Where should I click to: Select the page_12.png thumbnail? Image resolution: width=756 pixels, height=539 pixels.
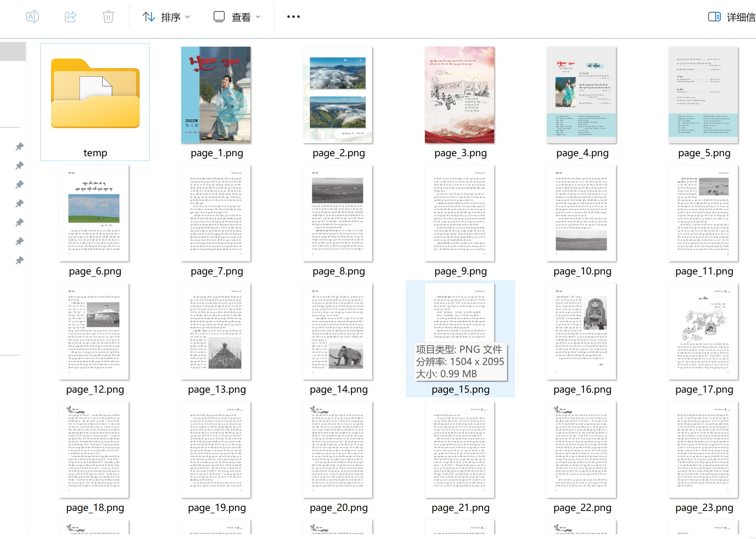[x=94, y=331]
